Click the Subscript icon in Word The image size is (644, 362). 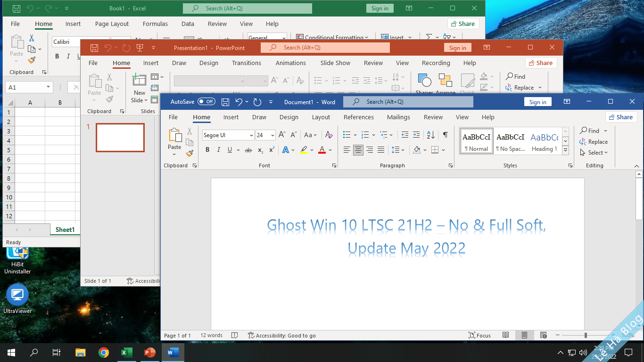point(260,150)
